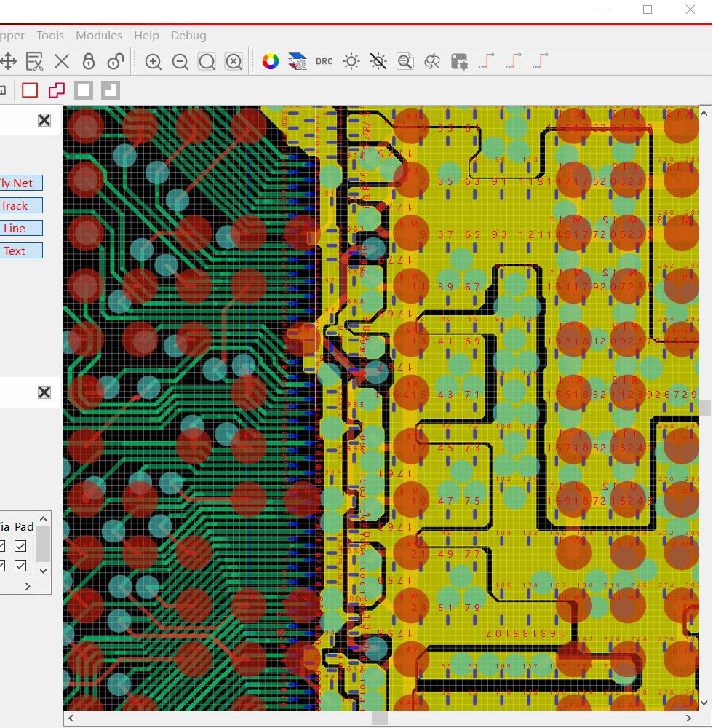Click the sun highlight icon
713x728 pixels.
point(351,61)
